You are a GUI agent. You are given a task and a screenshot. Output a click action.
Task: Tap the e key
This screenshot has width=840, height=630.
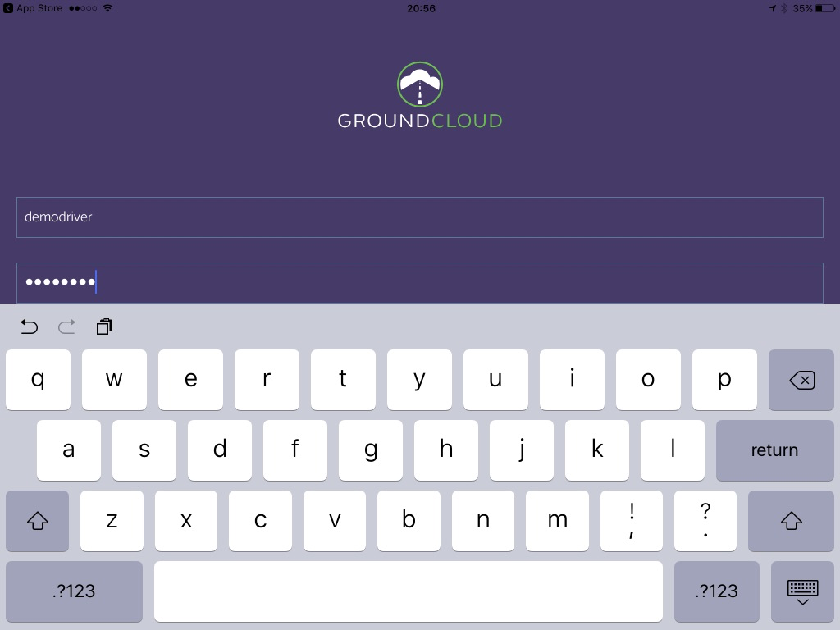click(190, 380)
